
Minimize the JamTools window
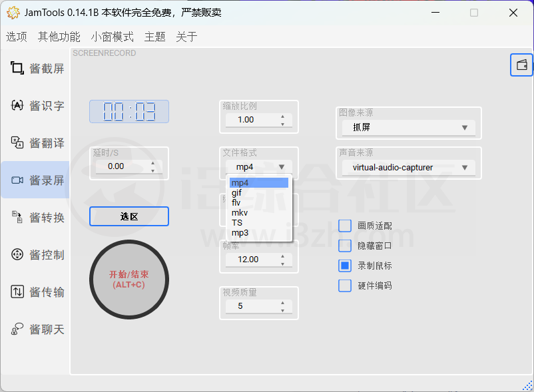point(435,13)
